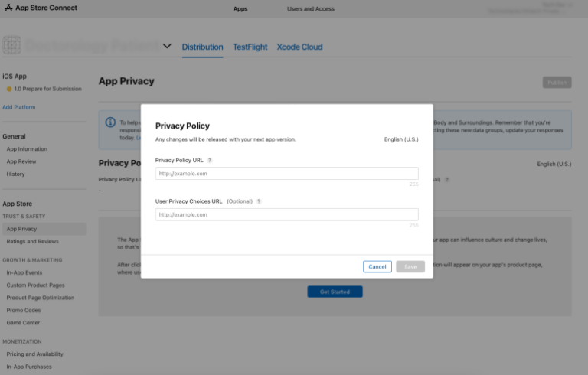Viewport: 588px width, 375px height.
Task: Open Pricing and Availability in sidebar
Action: [35, 354]
